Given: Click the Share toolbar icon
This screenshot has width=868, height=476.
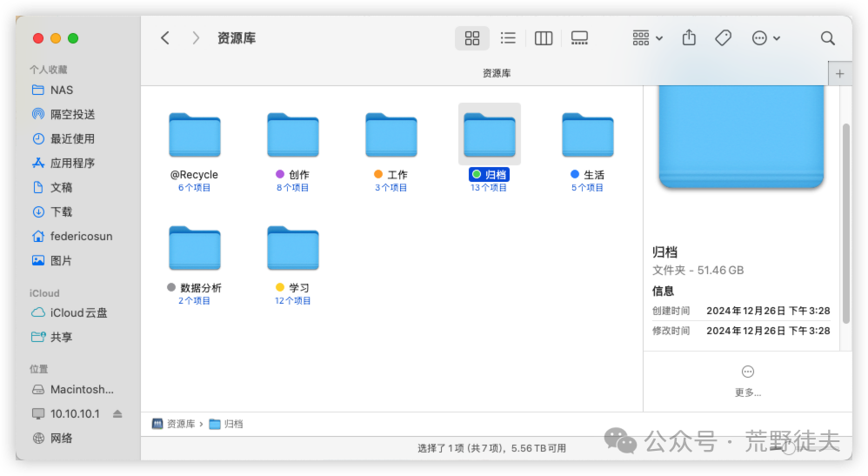Looking at the screenshot, I should 689,37.
